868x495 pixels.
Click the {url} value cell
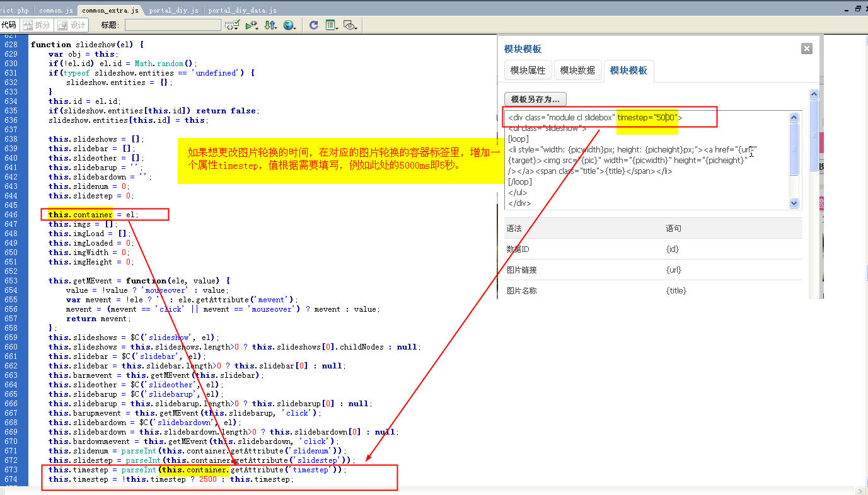click(x=673, y=270)
